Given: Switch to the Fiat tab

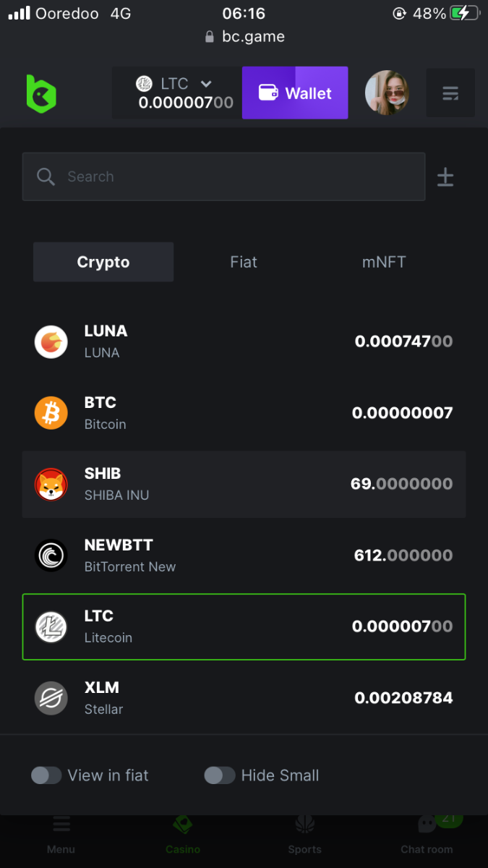Looking at the screenshot, I should click(244, 262).
